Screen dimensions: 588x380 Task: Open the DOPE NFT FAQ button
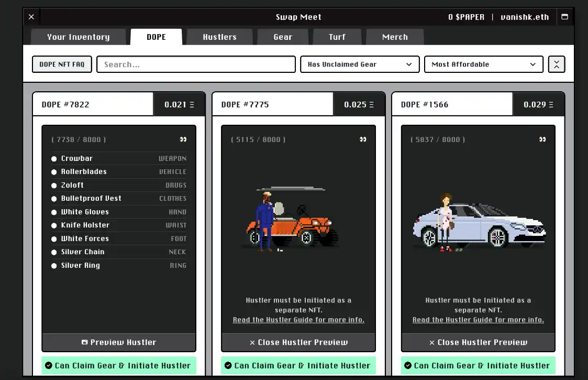click(x=62, y=64)
